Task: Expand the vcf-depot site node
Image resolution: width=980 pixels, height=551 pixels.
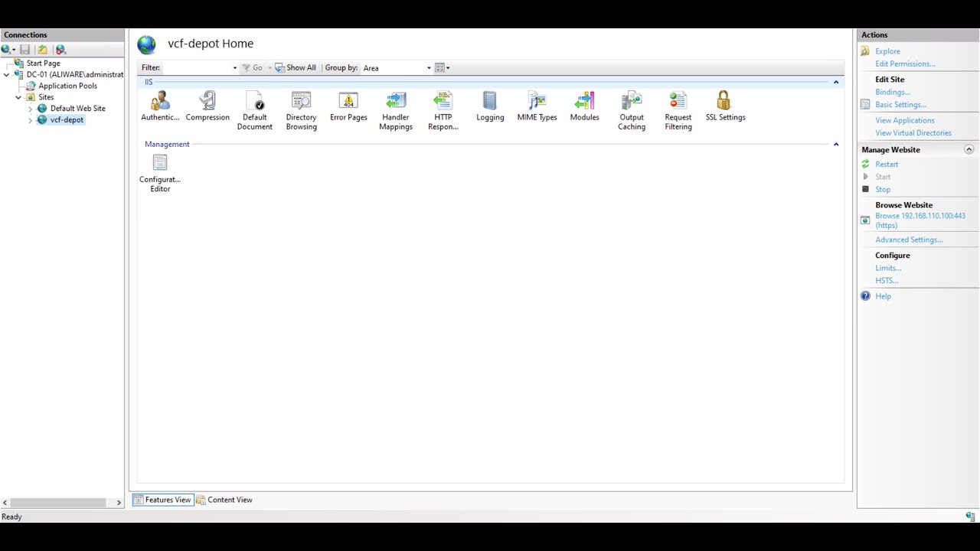Action: 30,120
